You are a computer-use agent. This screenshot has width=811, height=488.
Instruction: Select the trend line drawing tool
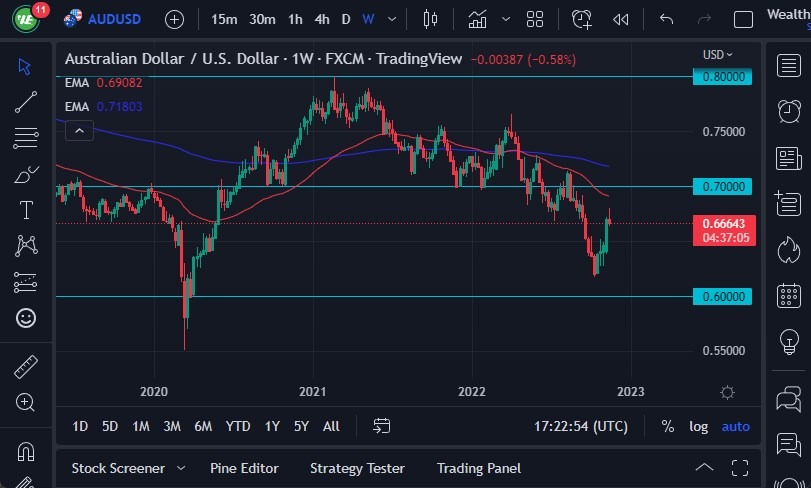click(x=26, y=101)
